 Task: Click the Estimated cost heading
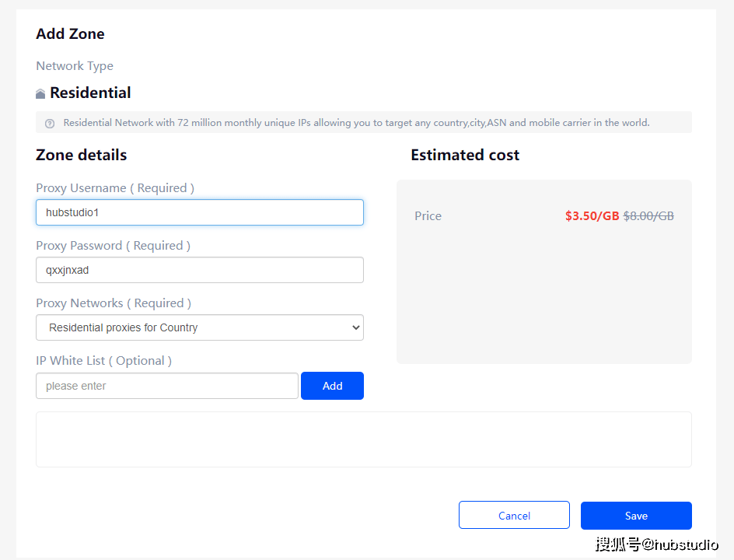point(465,155)
